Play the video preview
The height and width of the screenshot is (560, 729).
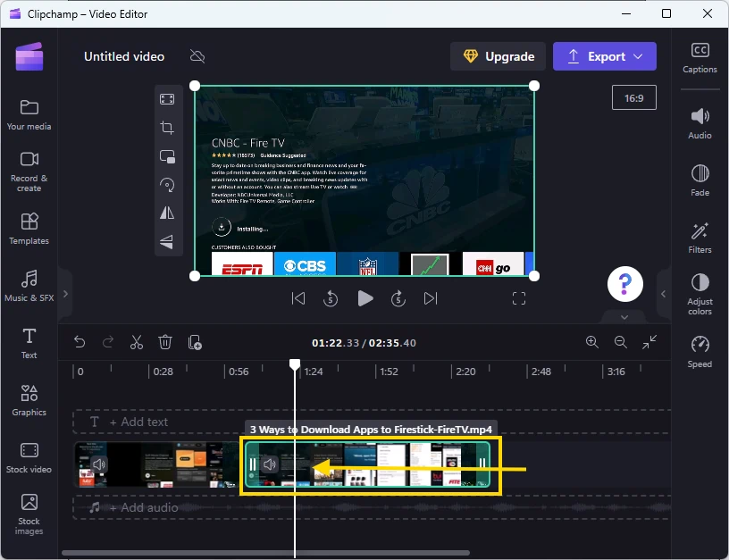coord(365,298)
